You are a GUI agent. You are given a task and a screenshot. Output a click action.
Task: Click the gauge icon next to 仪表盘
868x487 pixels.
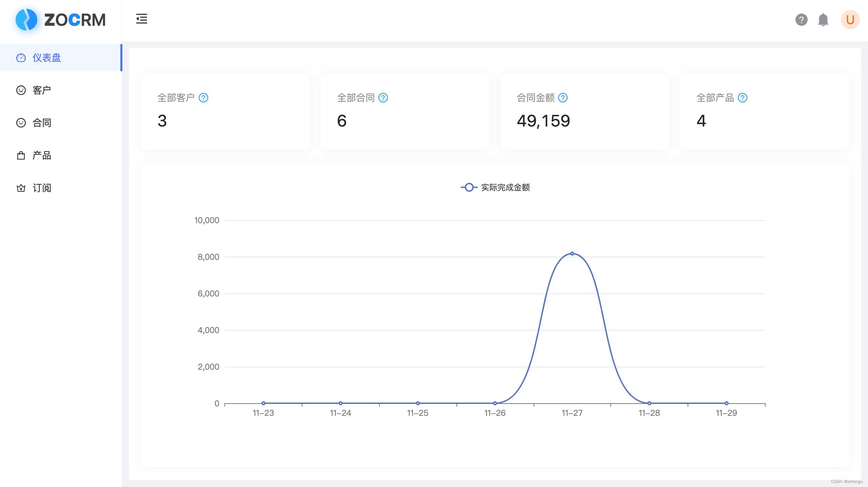point(21,58)
